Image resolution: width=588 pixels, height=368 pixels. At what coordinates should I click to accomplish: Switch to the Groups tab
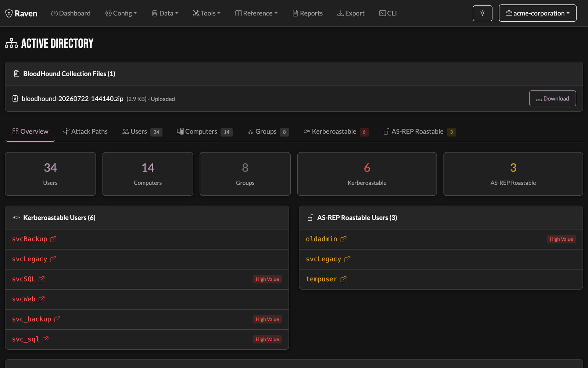268,132
